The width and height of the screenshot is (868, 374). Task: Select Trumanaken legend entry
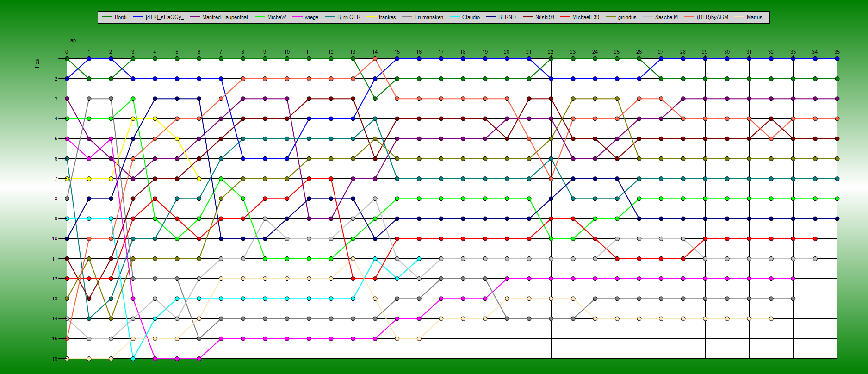pyautogui.click(x=428, y=17)
